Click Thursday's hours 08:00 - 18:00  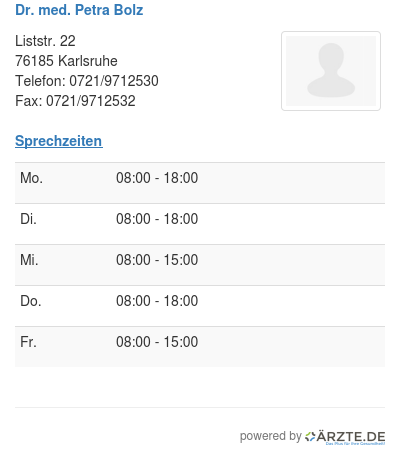click(157, 301)
